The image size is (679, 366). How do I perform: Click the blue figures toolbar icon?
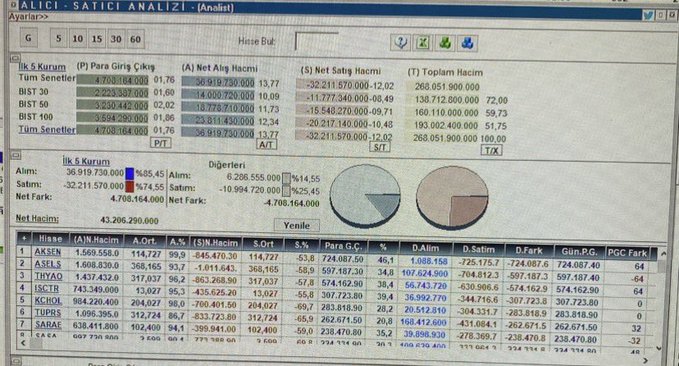tap(468, 43)
